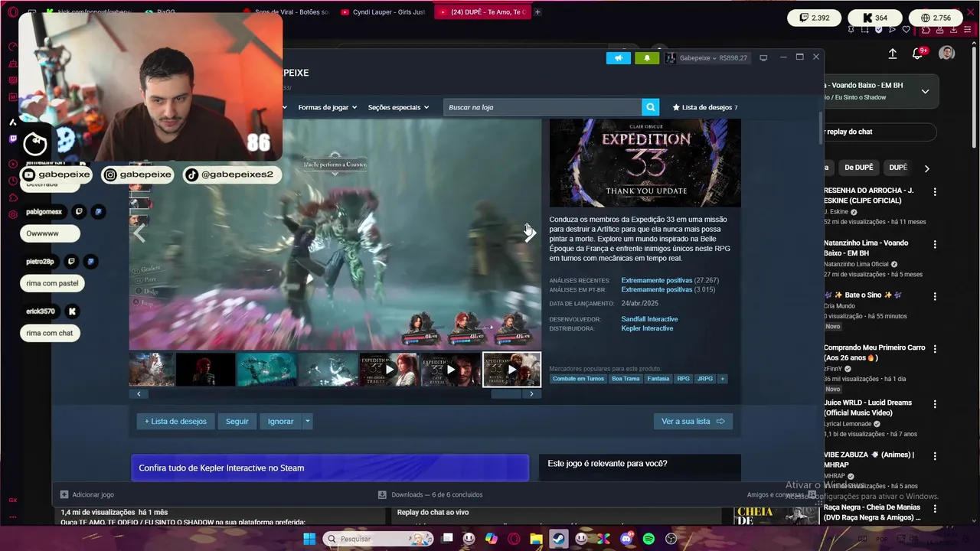Screen dimensions: 980x551
Task: Click the Steam store search magnifier button
Action: point(651,107)
